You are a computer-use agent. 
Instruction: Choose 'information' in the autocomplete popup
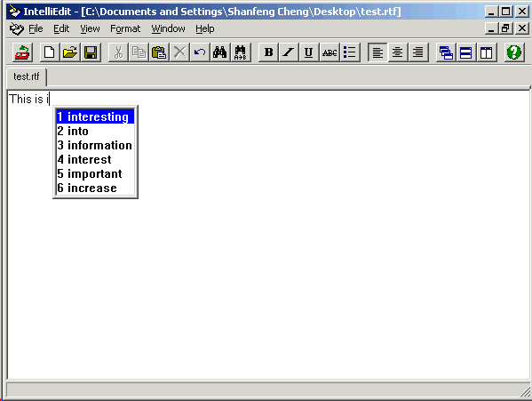pos(95,145)
